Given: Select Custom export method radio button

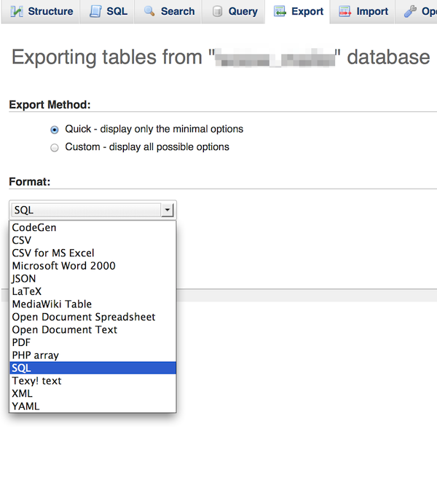Looking at the screenshot, I should tap(55, 148).
